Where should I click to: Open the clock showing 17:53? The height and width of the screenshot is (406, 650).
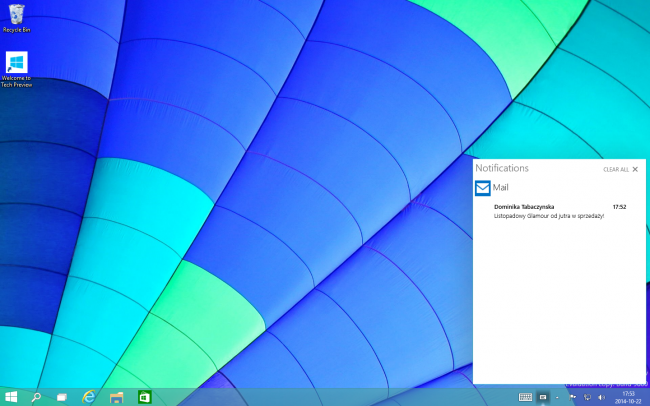point(628,397)
